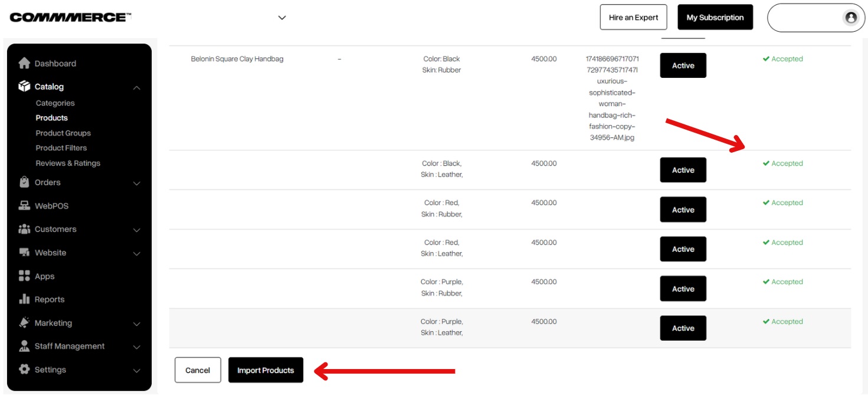Click the Orders bag icon
The height and width of the screenshot is (395, 868).
(x=24, y=182)
